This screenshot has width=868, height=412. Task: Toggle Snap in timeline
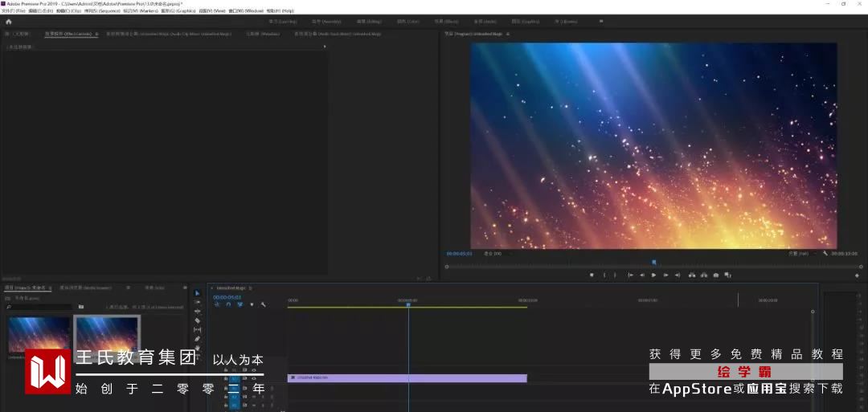[x=228, y=304]
